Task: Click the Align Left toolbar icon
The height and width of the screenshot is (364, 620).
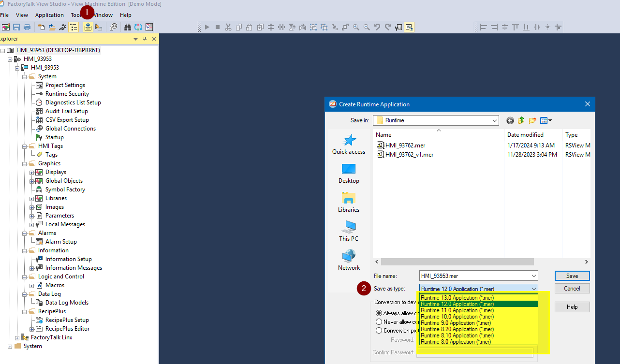Action: click(484, 27)
